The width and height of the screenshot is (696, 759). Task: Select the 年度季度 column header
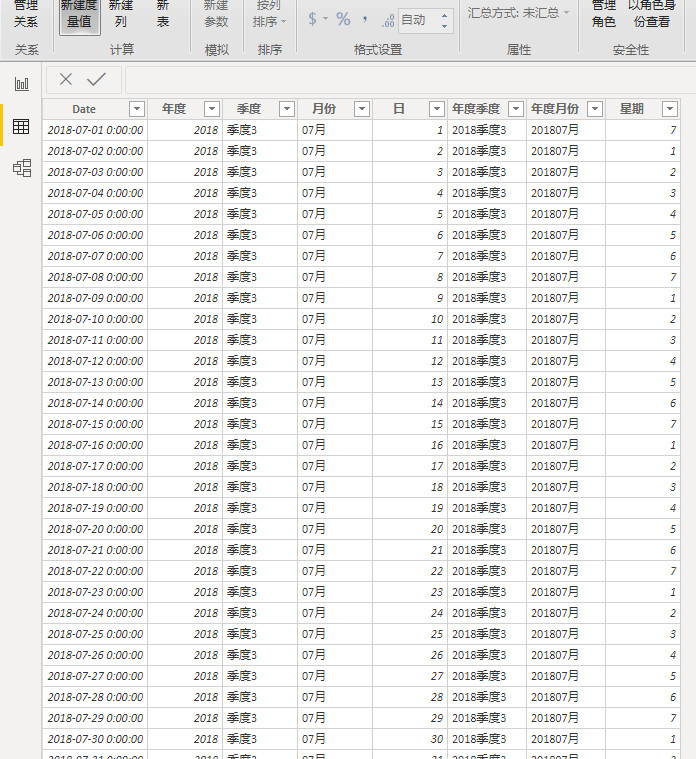click(x=476, y=109)
